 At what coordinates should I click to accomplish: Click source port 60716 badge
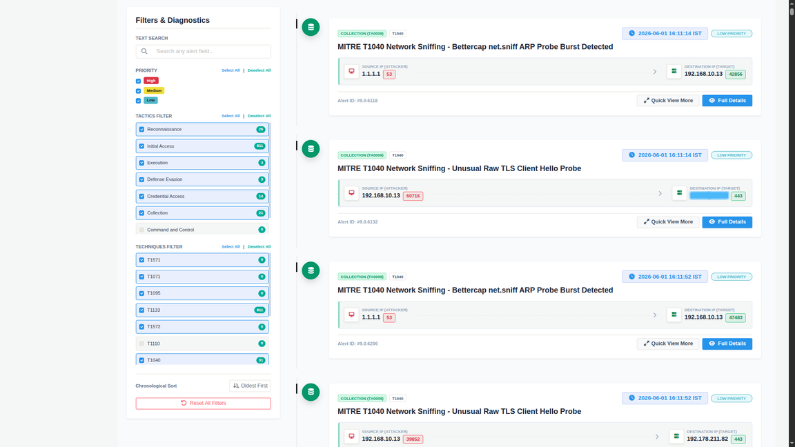[413, 196]
